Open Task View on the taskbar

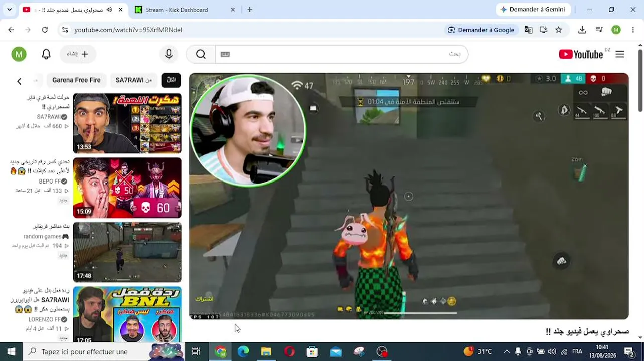pos(196,351)
